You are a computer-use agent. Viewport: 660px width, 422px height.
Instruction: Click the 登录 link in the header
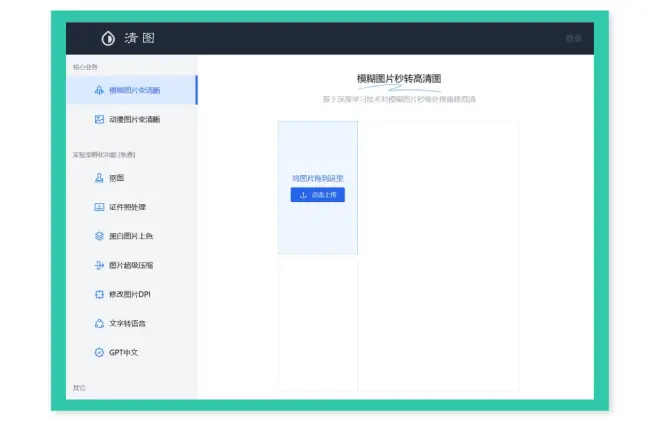click(x=573, y=39)
